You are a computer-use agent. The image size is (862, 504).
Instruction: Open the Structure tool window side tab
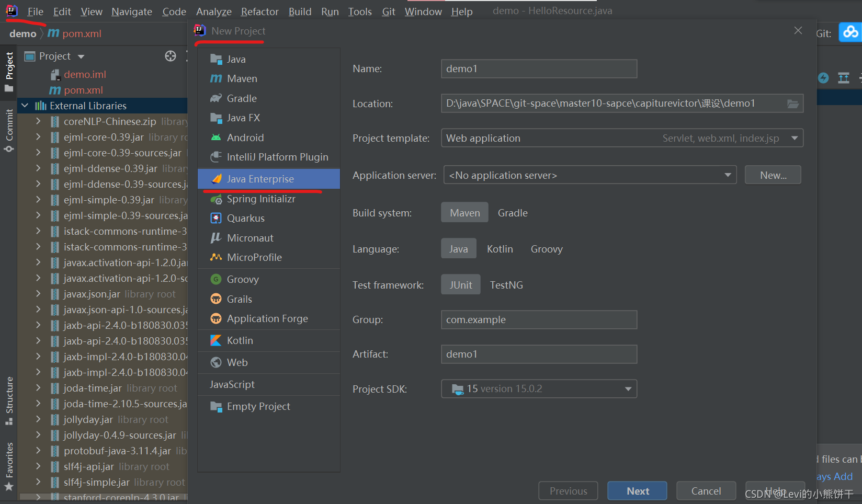9,401
